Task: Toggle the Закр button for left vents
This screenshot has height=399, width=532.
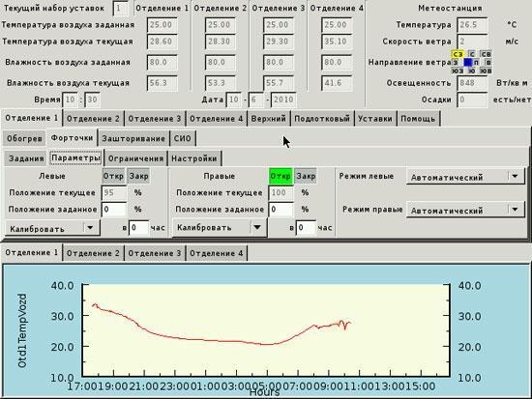Action: [138, 176]
